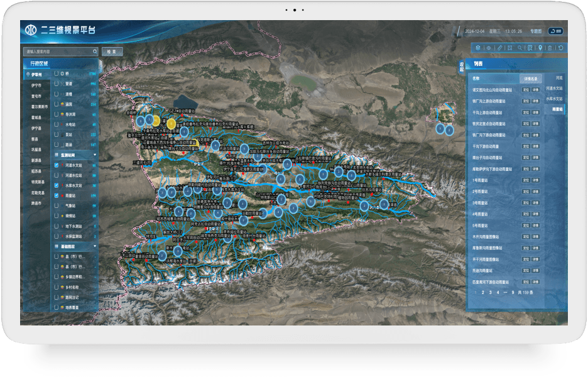Image resolution: width=588 pixels, height=377 pixels.
Task: Collapse the 基础图层 group arrow
Action: tap(95, 246)
